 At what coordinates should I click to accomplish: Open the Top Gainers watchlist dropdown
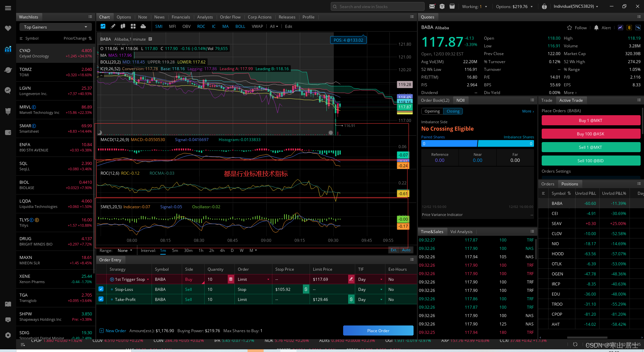pos(55,27)
